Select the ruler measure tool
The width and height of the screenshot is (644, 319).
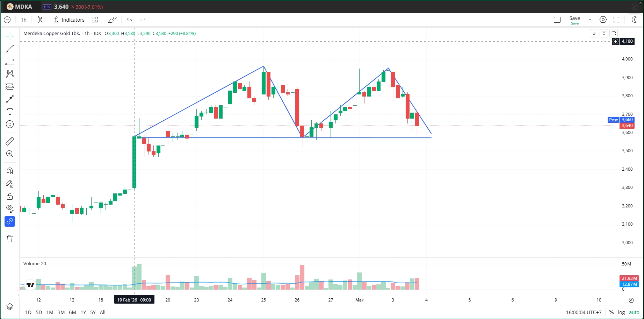click(10, 141)
